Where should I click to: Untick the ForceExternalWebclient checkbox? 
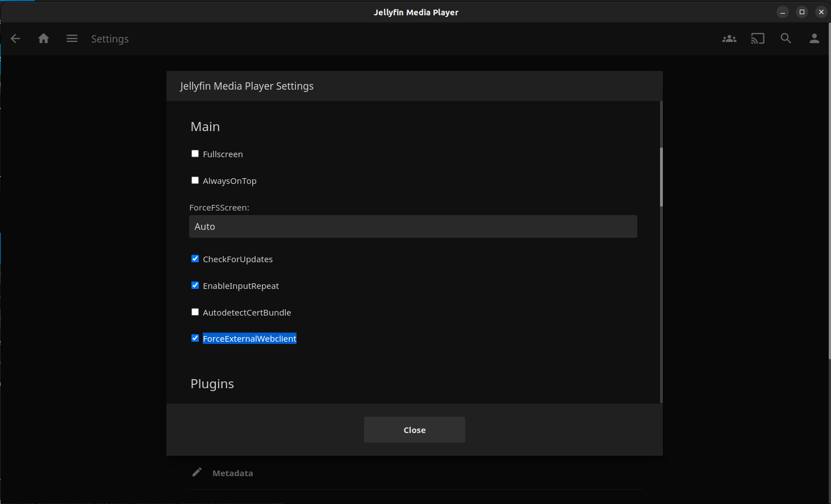pyautogui.click(x=195, y=338)
